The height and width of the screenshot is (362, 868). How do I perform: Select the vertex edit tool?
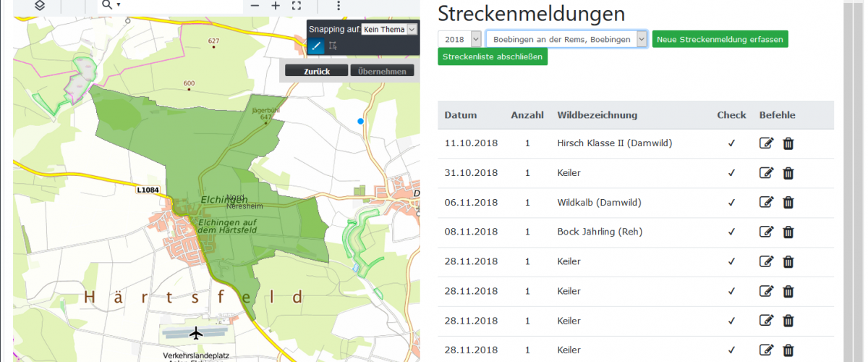(333, 46)
